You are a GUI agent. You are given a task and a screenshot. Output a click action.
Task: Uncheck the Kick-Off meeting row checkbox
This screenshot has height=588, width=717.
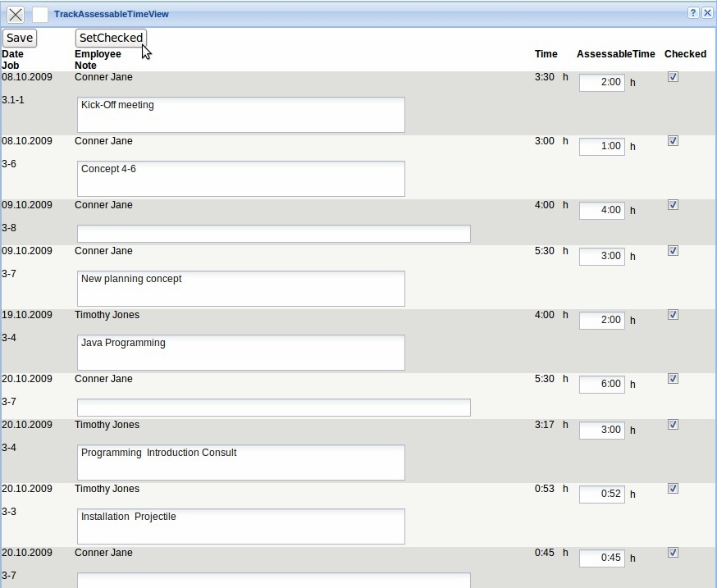click(674, 77)
